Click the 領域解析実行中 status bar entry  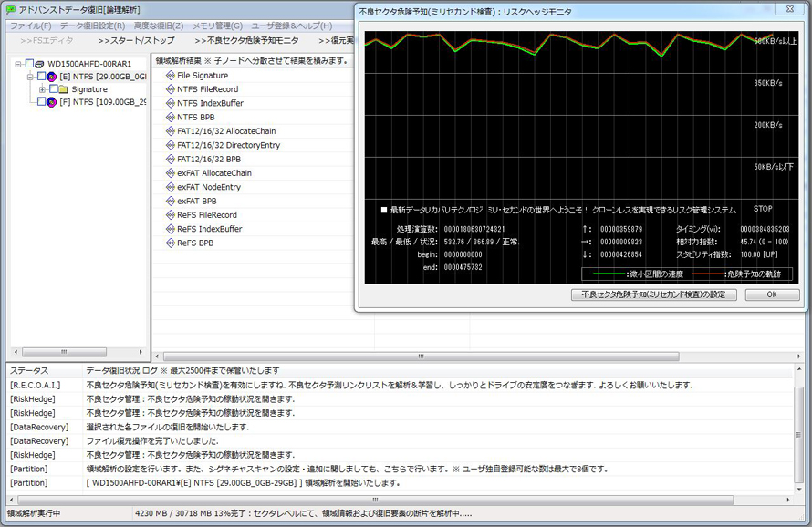[34, 513]
